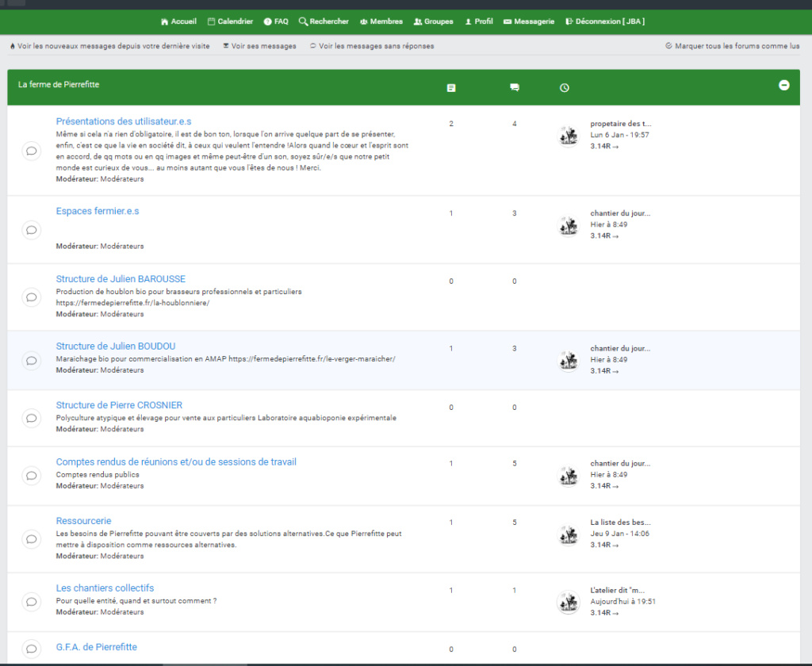Click 3.14R author link in Présentations row
The image size is (812, 666).
click(x=600, y=147)
